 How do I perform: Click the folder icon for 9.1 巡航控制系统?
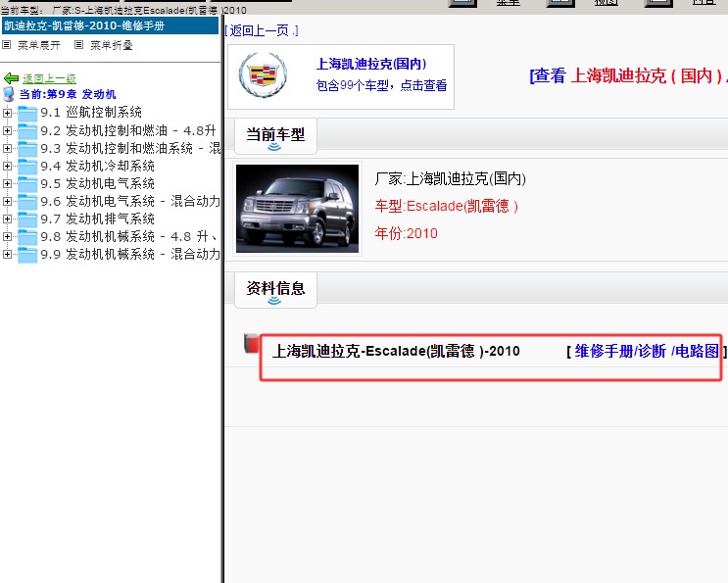point(27,114)
